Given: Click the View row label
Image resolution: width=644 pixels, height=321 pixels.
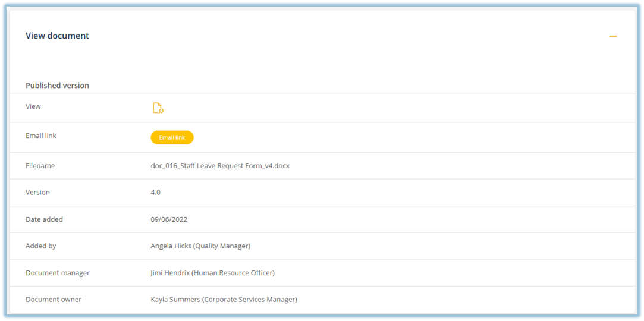Looking at the screenshot, I should (33, 106).
